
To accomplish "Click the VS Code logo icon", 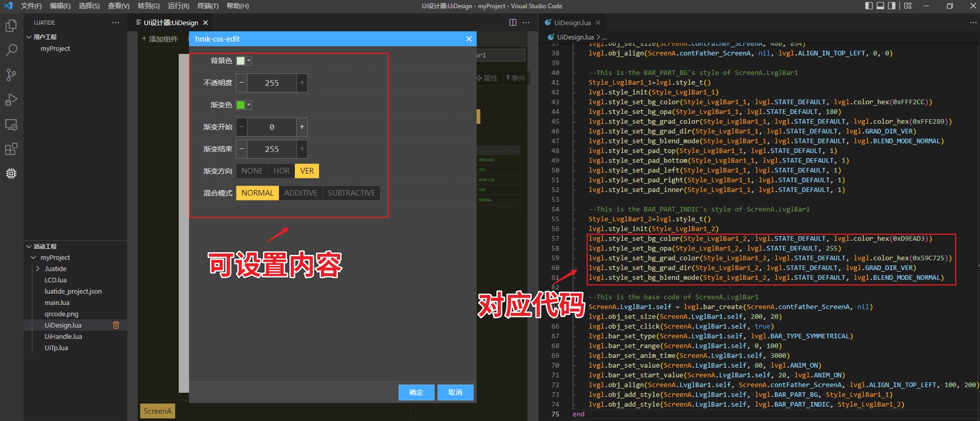I will coord(8,6).
